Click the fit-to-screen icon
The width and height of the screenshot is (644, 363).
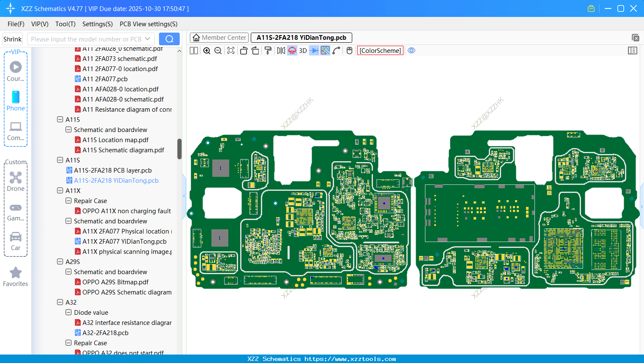tap(231, 51)
